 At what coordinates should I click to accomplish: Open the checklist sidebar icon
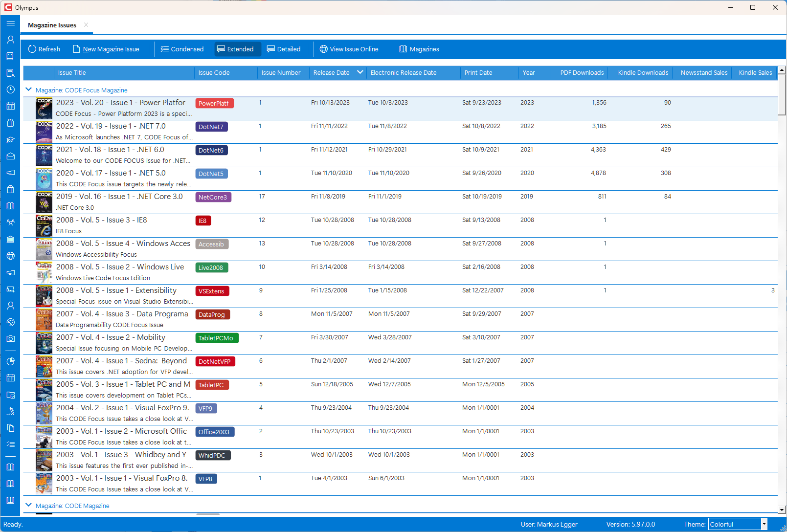(x=10, y=444)
